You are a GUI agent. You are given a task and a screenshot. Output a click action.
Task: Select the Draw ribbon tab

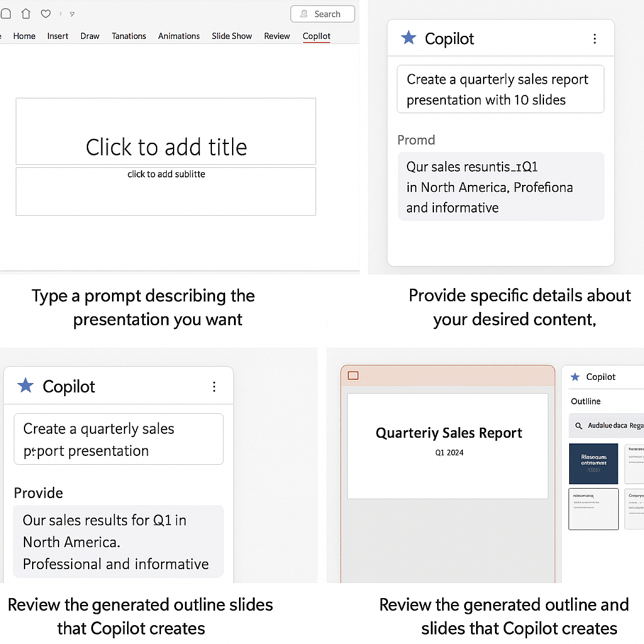(90, 36)
